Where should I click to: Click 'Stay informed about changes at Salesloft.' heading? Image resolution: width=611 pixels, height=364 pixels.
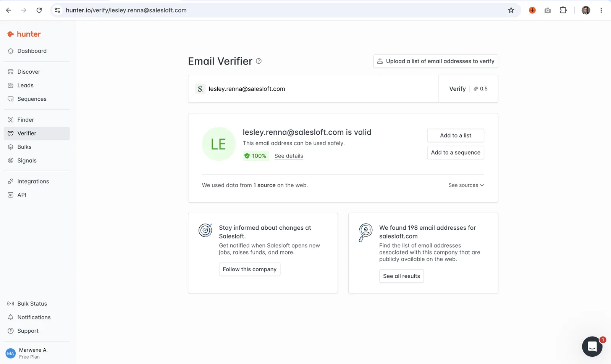click(x=265, y=232)
